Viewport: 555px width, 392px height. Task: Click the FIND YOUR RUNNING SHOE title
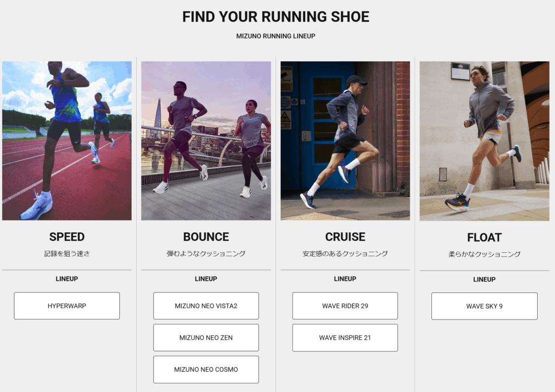276,17
